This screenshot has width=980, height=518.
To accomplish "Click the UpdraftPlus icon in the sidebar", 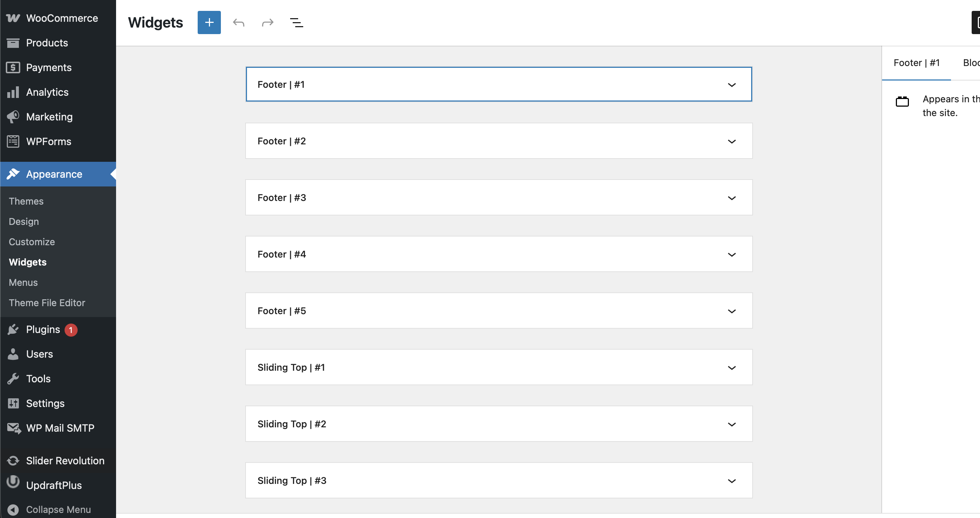I will pyautogui.click(x=13, y=482).
